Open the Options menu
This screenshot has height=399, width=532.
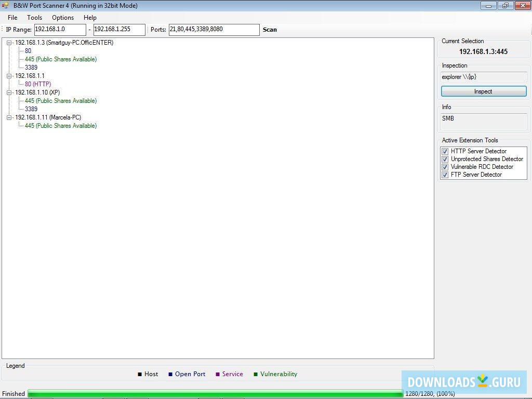point(63,18)
